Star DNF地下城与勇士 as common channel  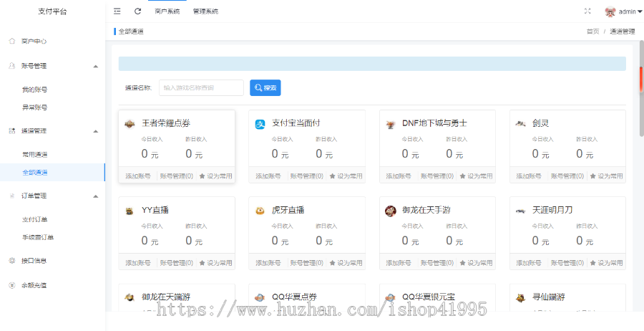coord(476,176)
